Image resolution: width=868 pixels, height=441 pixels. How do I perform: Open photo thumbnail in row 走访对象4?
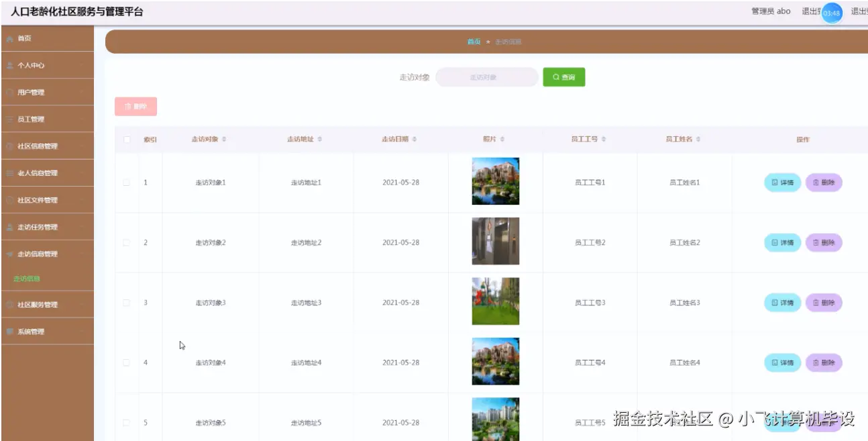pos(496,361)
